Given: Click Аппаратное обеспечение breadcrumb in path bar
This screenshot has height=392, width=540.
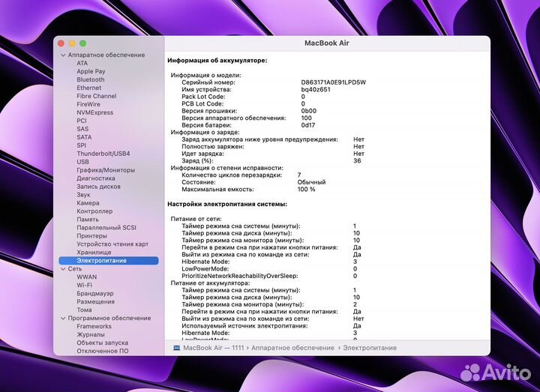Looking at the screenshot, I should click(x=292, y=348).
